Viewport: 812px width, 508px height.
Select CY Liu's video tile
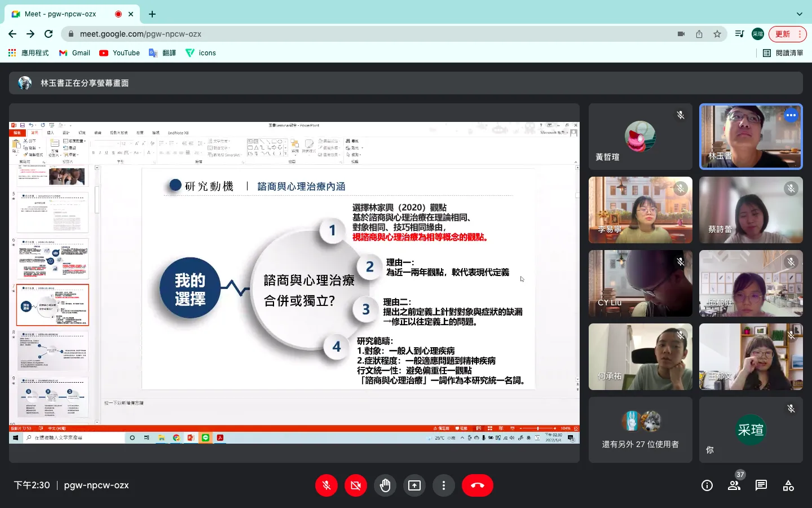pyautogui.click(x=641, y=283)
